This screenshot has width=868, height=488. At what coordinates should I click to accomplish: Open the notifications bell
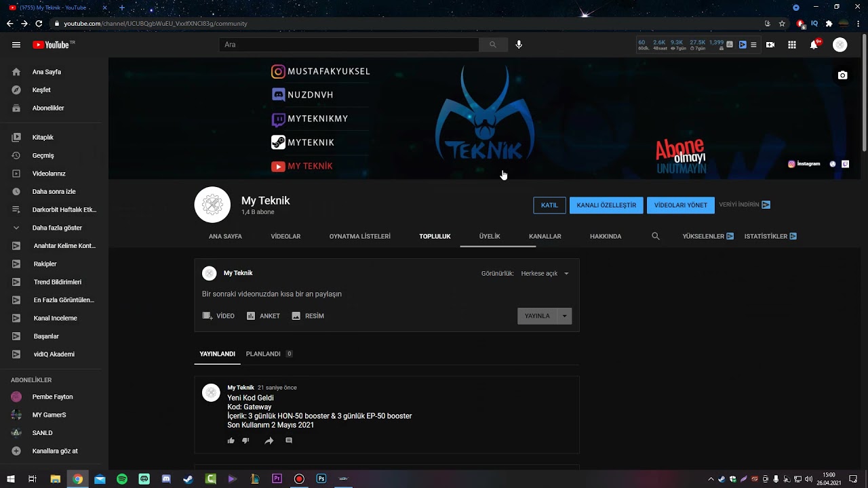814,45
